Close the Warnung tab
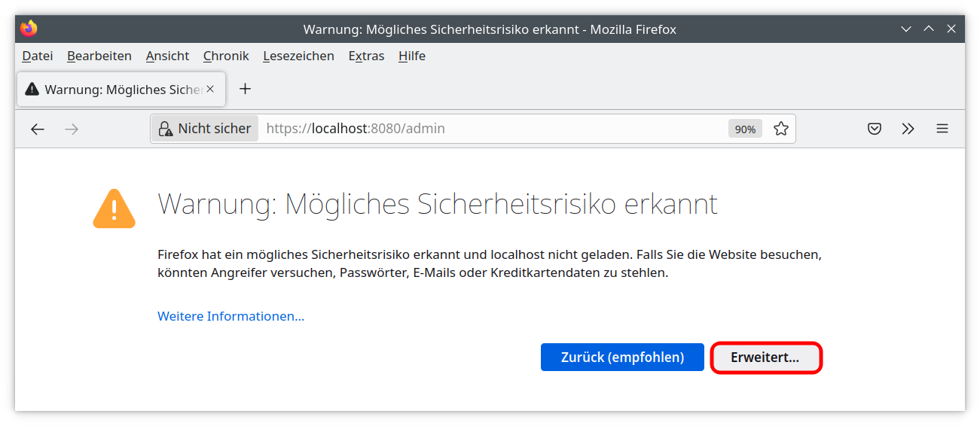The height and width of the screenshot is (426, 980). [210, 89]
